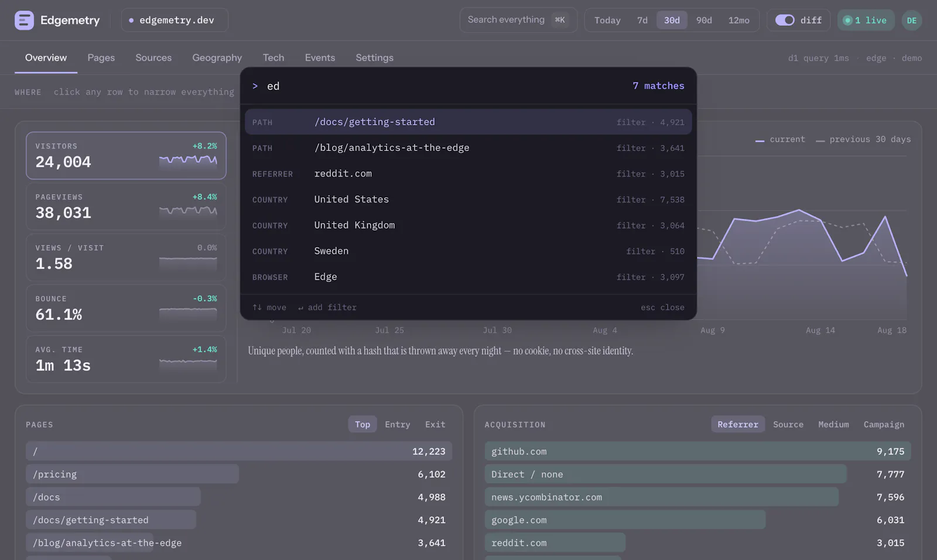Filter by the /docs page row
The height and width of the screenshot is (560, 937).
[239, 497]
